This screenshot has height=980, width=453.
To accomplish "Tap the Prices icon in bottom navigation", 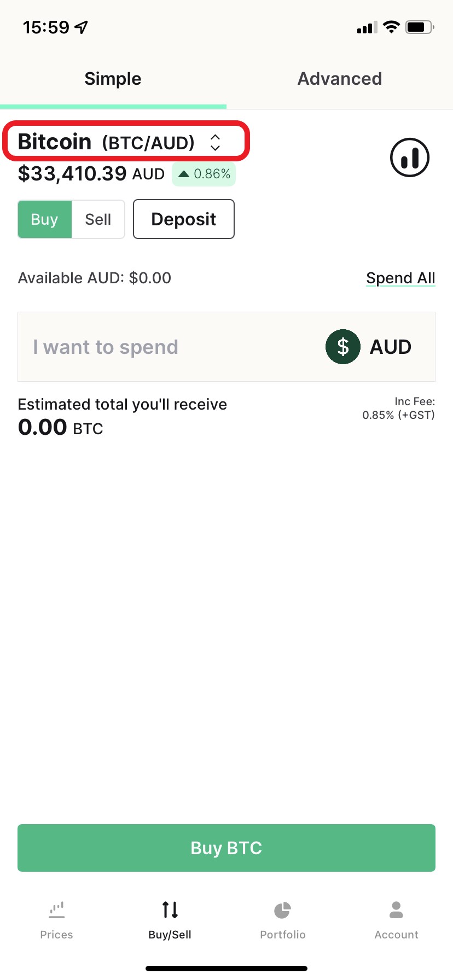I will pos(56,910).
